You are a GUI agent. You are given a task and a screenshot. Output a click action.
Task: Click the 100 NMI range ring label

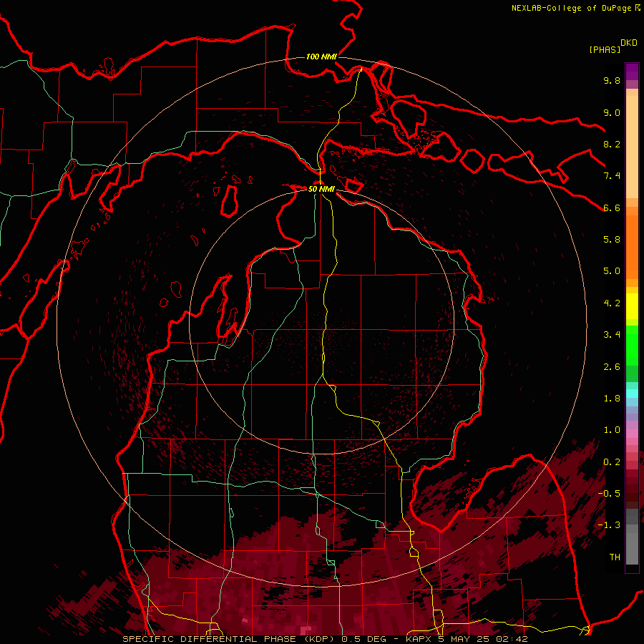tap(321, 57)
